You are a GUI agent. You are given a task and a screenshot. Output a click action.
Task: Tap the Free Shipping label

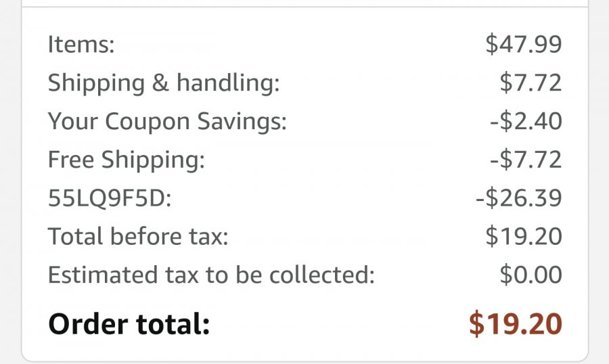pyautogui.click(x=127, y=160)
